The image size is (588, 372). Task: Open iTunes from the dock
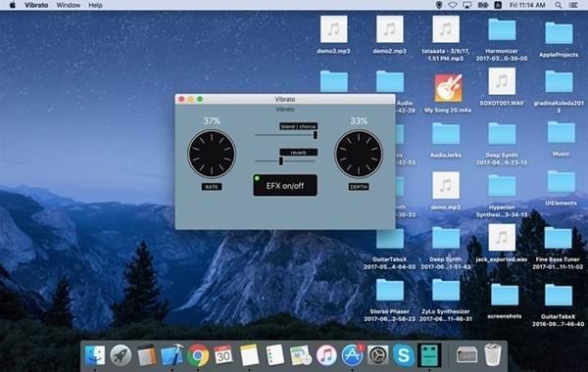click(326, 355)
